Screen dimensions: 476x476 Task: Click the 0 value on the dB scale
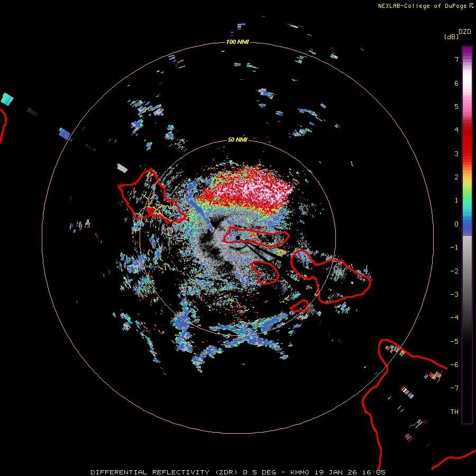point(456,224)
